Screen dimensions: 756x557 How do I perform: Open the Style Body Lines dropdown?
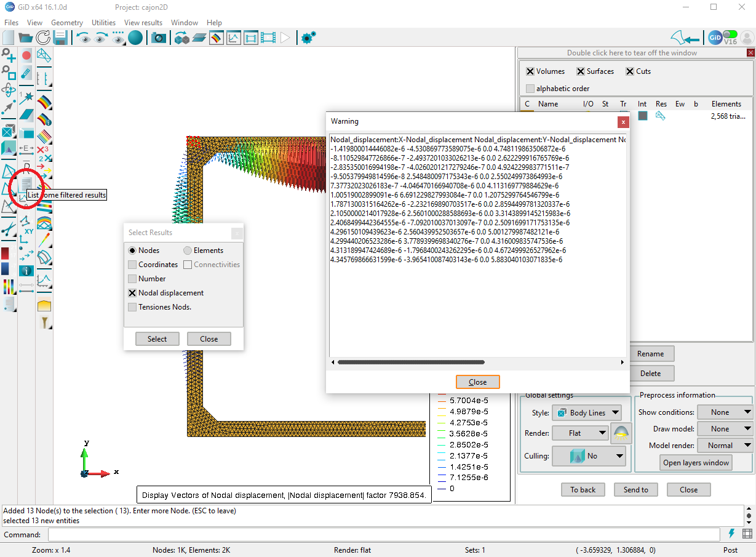[x=586, y=413]
